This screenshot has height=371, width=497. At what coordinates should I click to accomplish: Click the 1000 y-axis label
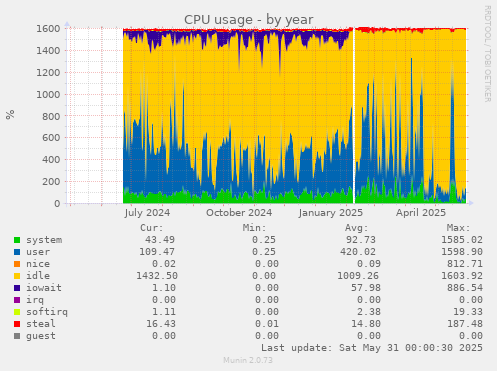pos(48,94)
